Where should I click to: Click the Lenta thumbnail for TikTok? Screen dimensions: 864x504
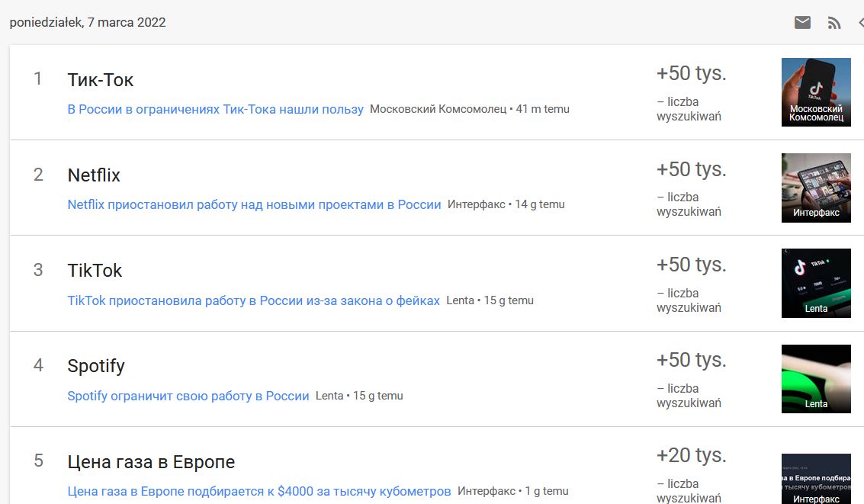pyautogui.click(x=815, y=283)
